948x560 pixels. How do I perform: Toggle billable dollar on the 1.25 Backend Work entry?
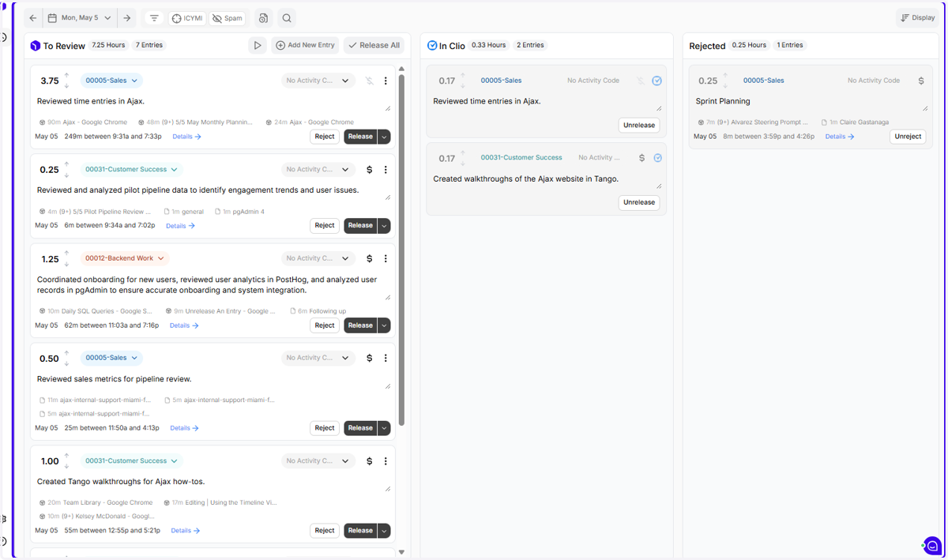(x=370, y=258)
